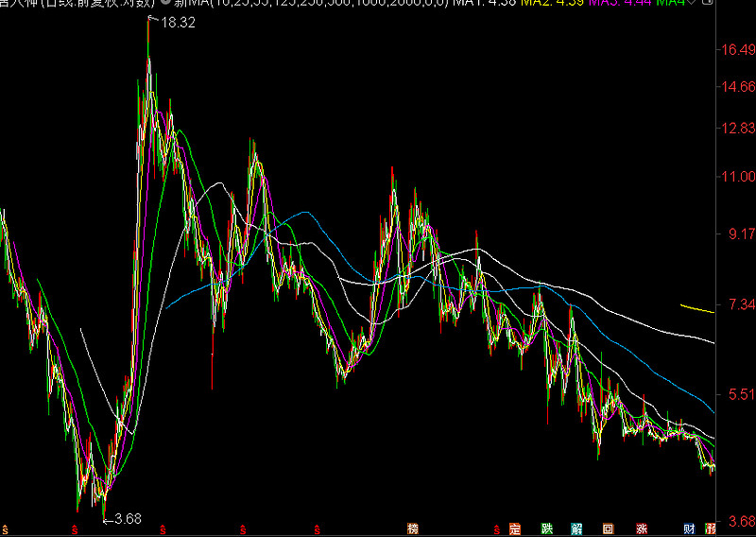The height and width of the screenshot is (537, 756).
Task: Click the short yellow MA line segment at right
Action: click(x=697, y=309)
